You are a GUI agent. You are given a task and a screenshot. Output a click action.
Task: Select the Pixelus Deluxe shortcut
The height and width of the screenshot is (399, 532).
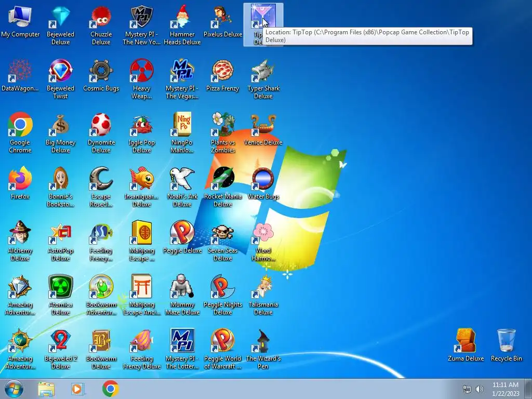(x=222, y=22)
